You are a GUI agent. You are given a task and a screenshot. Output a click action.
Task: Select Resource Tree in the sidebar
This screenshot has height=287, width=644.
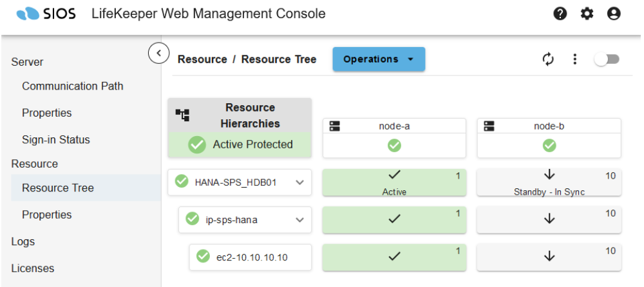(58, 188)
